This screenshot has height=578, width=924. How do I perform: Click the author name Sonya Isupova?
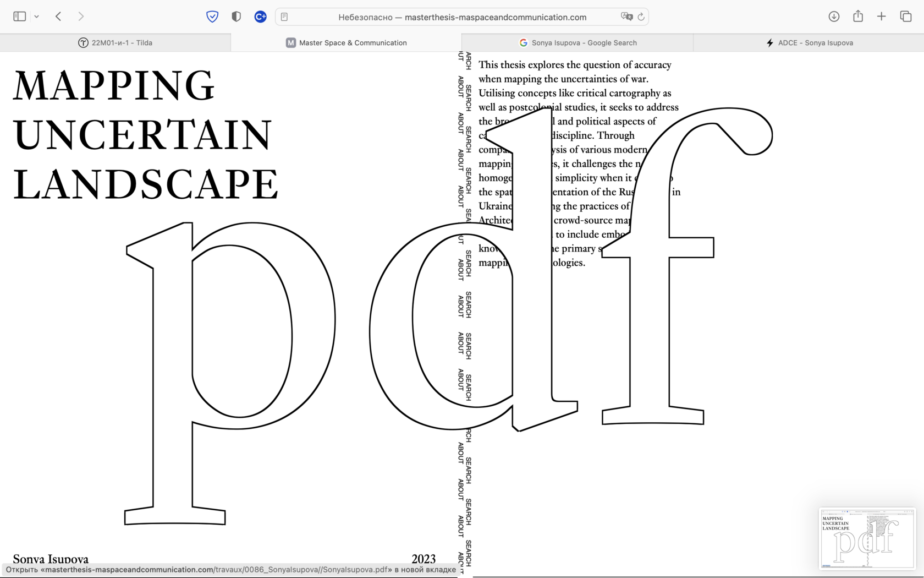(51, 559)
